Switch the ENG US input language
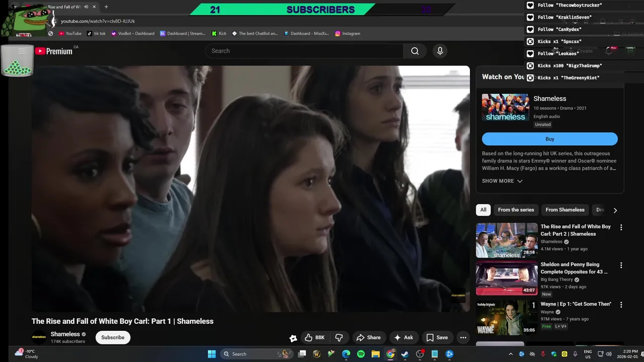This screenshot has width=644, height=362. coord(588,354)
